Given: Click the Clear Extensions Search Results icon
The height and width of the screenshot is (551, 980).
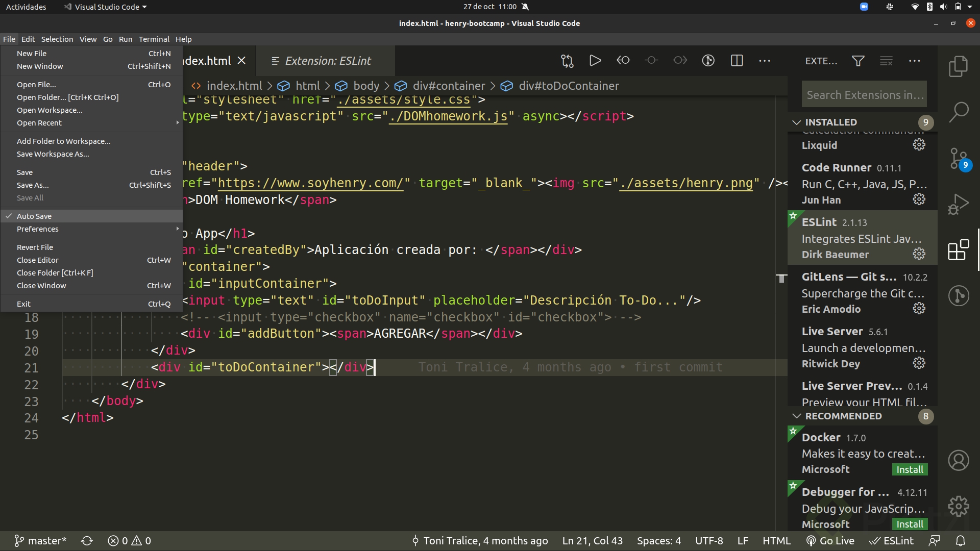Looking at the screenshot, I should click(886, 61).
